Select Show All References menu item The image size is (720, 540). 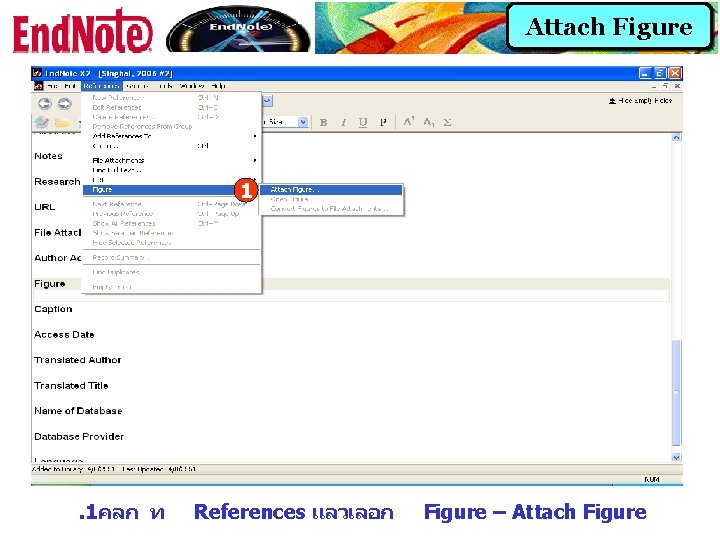click(x=172, y=223)
